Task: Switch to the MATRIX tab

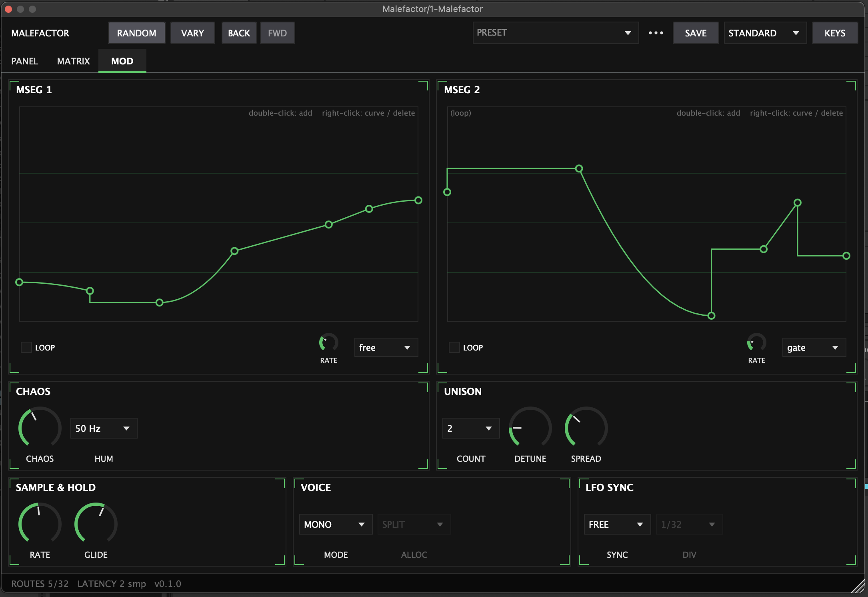Action: (74, 61)
